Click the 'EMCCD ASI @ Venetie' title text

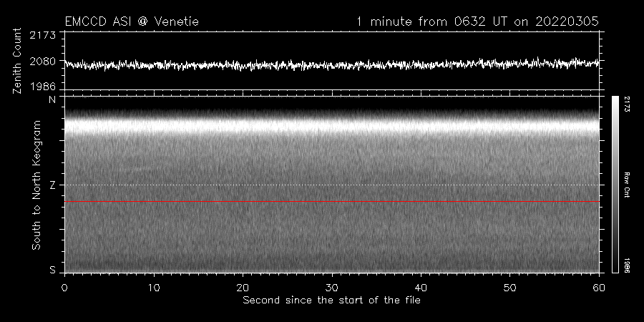coord(132,21)
